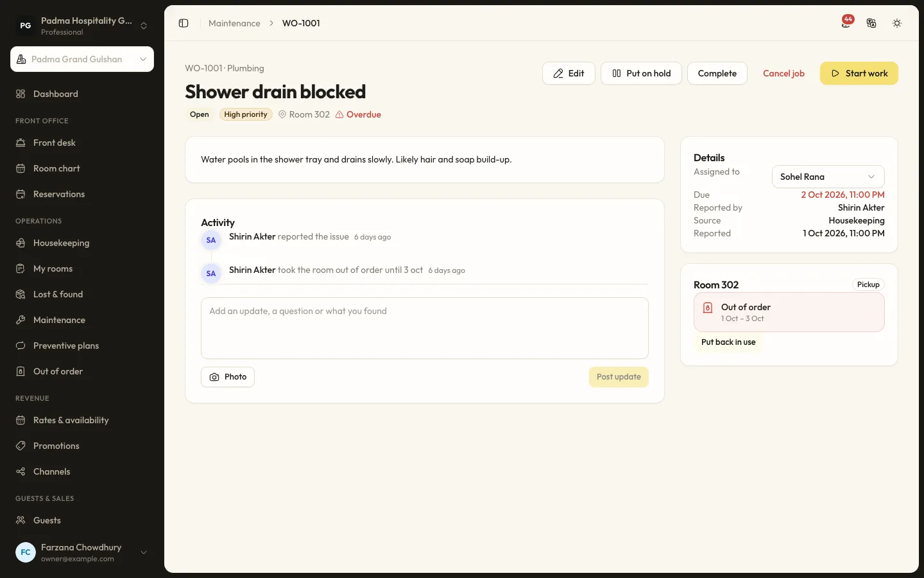Open Guests page

click(x=82, y=520)
